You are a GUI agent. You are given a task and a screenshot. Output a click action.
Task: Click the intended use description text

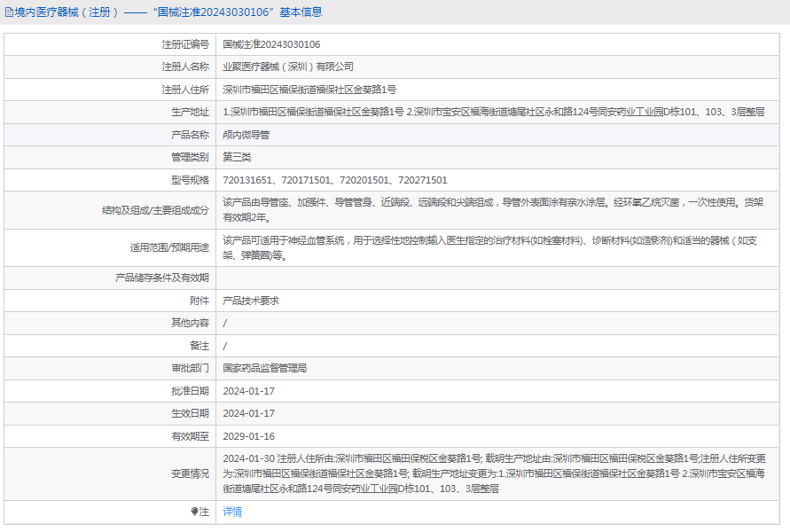pos(489,248)
